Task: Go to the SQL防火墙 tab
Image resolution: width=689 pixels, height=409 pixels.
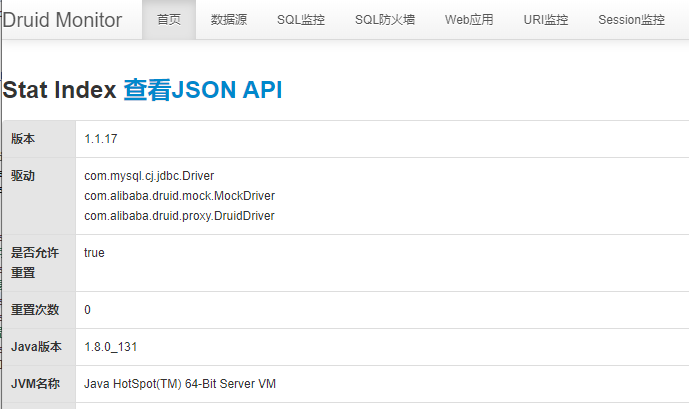Action: (x=385, y=20)
